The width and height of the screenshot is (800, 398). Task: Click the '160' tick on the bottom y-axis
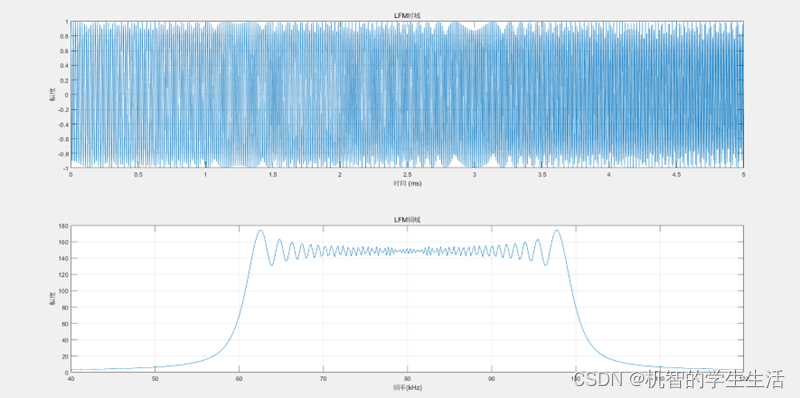[x=64, y=242]
